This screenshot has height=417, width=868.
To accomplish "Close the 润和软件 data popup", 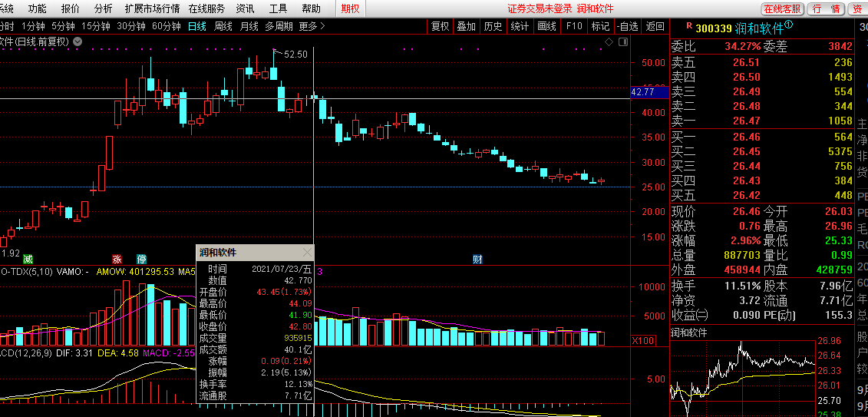I will point(308,253).
